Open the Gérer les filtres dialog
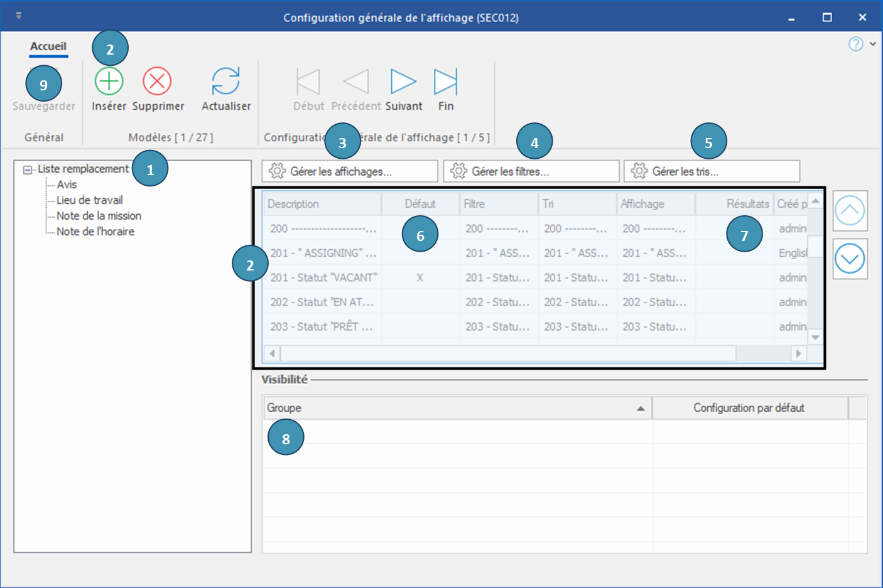Viewport: 883px width, 588px height. click(531, 171)
